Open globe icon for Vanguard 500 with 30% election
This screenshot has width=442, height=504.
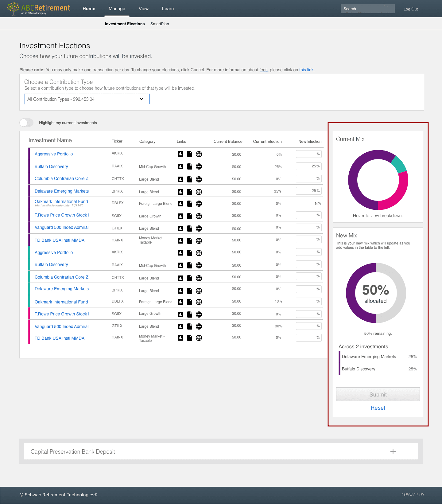point(199,326)
